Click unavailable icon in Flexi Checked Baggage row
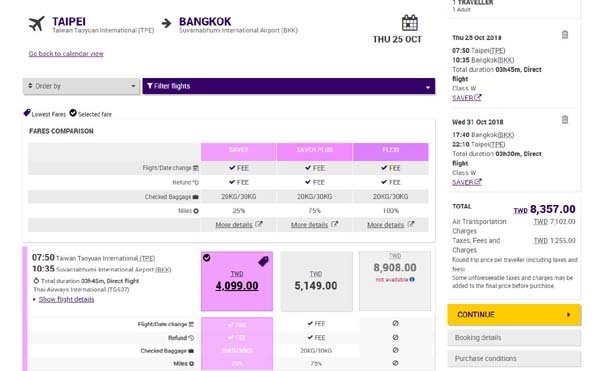 (395, 350)
